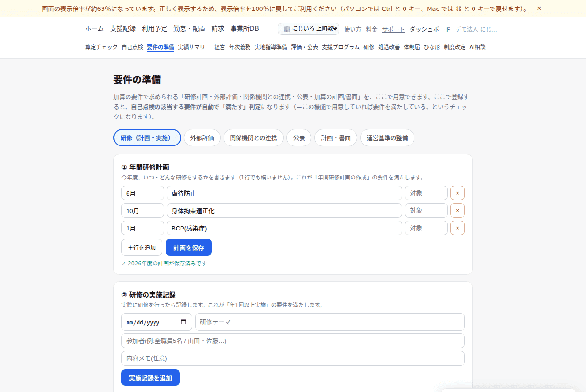
Task: Open 評価・公表 sub-navigation item
Action: [x=305, y=47]
